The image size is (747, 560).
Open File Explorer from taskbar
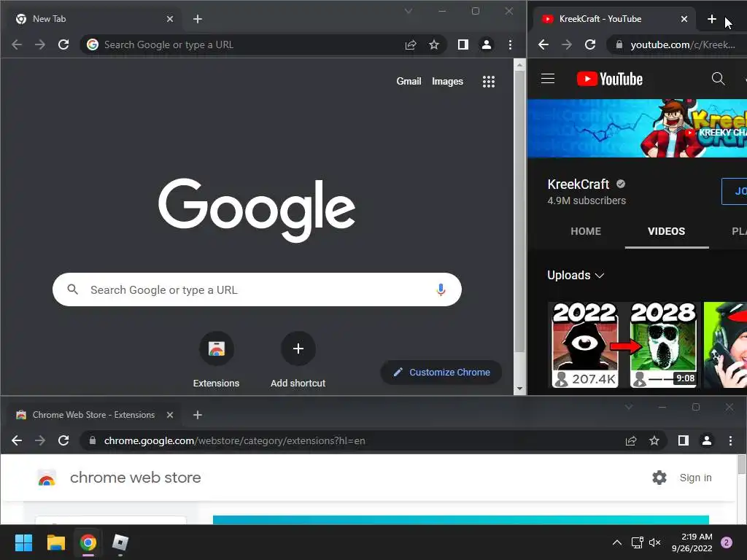(x=55, y=542)
